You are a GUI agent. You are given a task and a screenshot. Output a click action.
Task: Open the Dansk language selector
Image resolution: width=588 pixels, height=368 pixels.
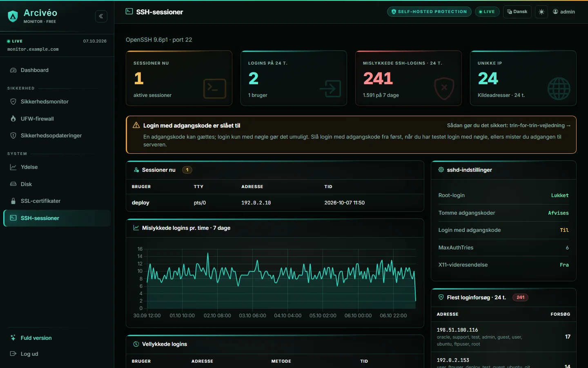point(517,12)
